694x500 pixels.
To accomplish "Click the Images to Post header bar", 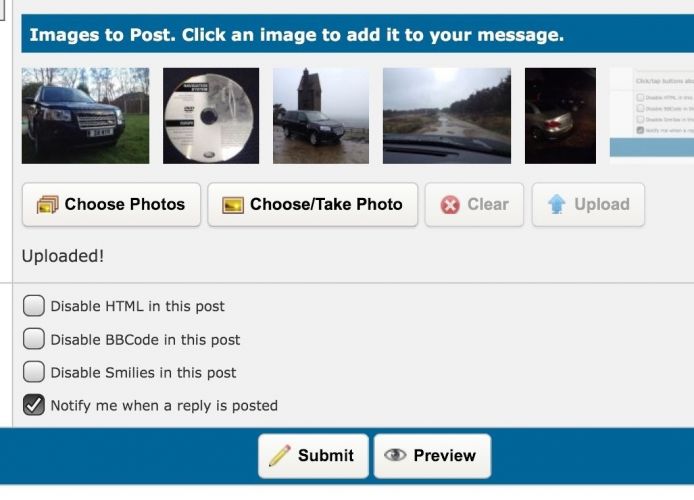I will [358, 34].
